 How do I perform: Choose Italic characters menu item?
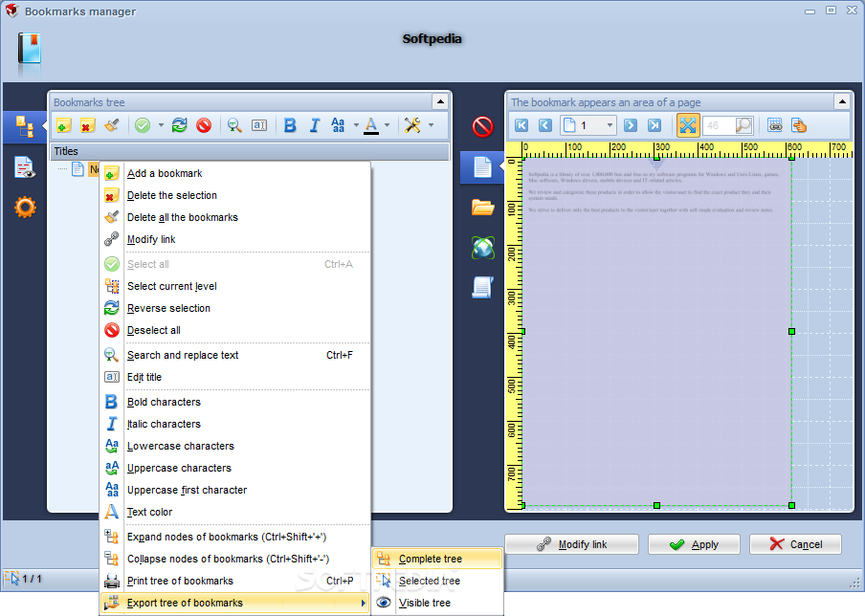click(x=235, y=424)
